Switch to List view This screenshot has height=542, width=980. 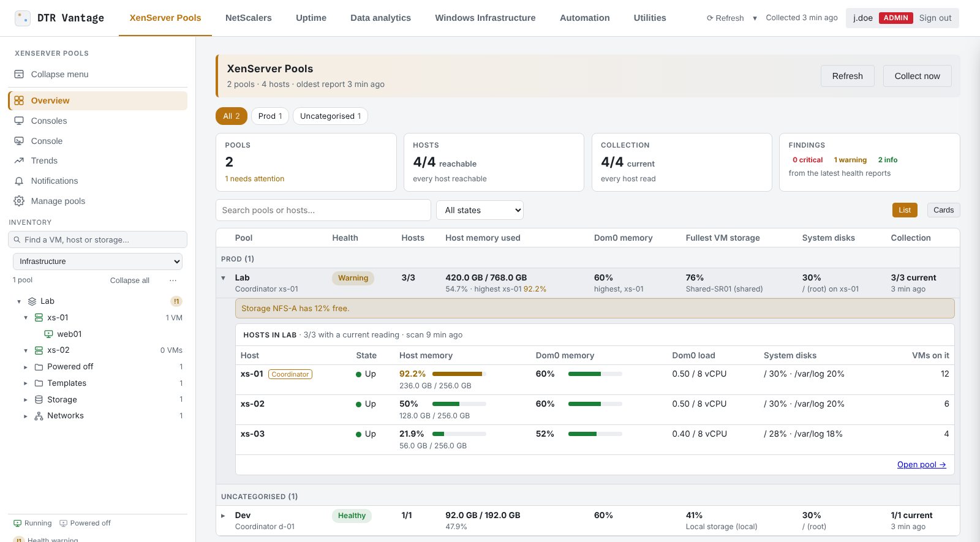pyautogui.click(x=905, y=210)
